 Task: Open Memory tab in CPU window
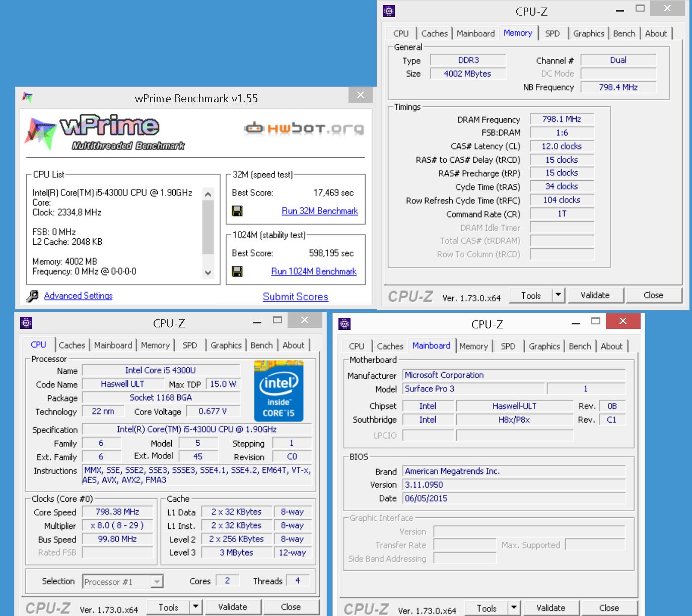tap(155, 345)
